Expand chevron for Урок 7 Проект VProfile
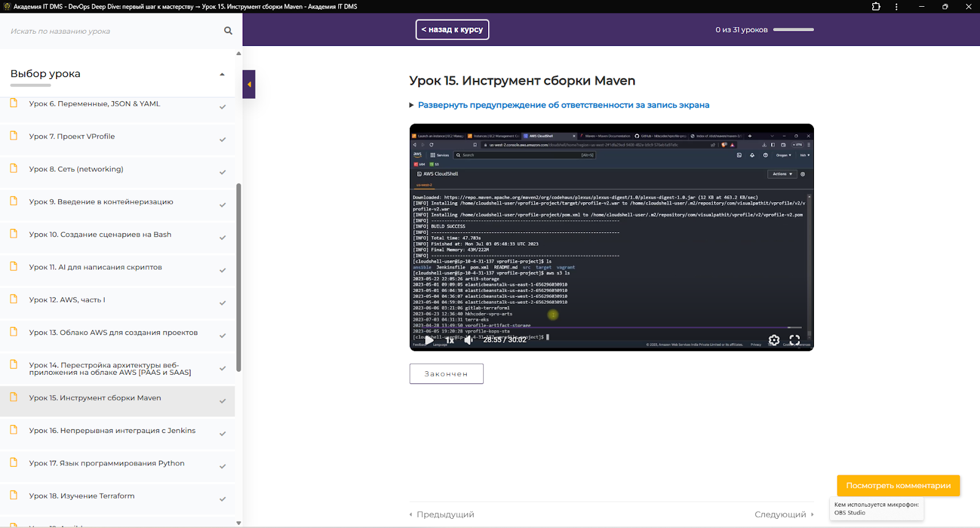Viewport: 980px width, 528px height. click(x=223, y=140)
